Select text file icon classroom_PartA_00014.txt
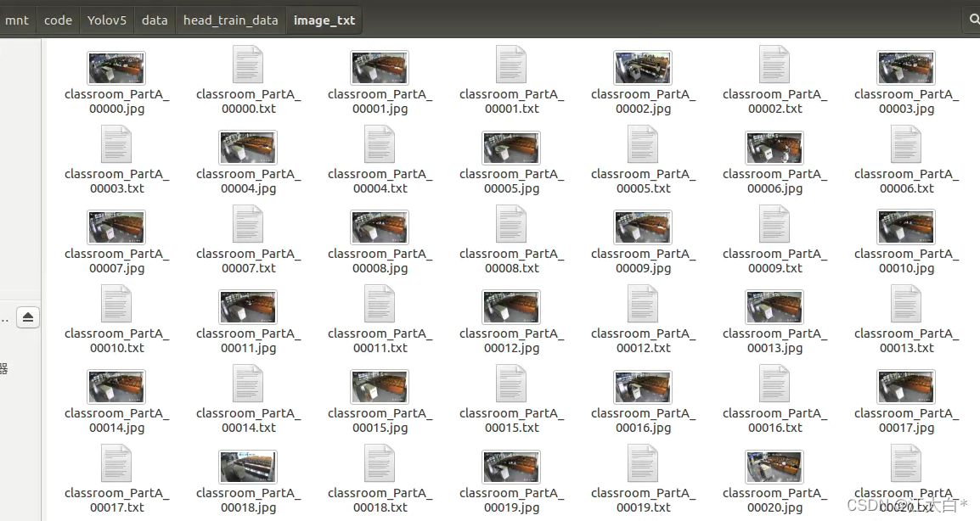 (x=248, y=384)
